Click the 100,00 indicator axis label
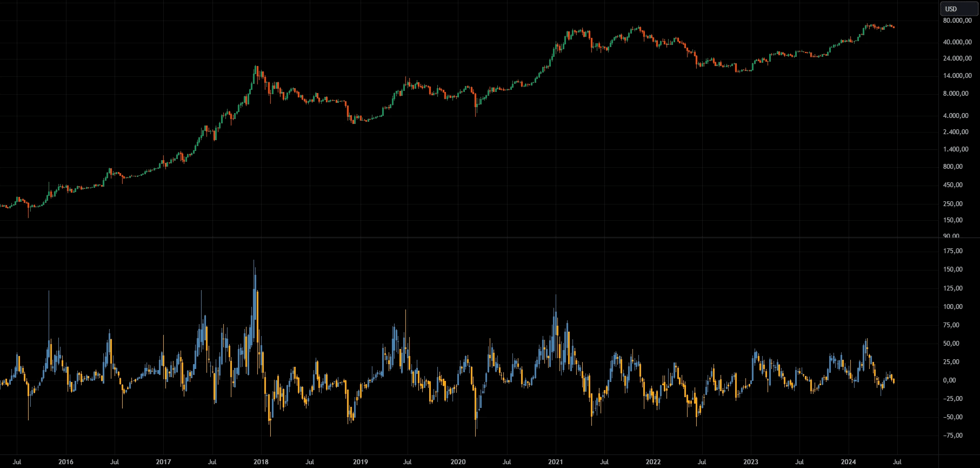This screenshot has height=468, width=980. click(x=953, y=307)
